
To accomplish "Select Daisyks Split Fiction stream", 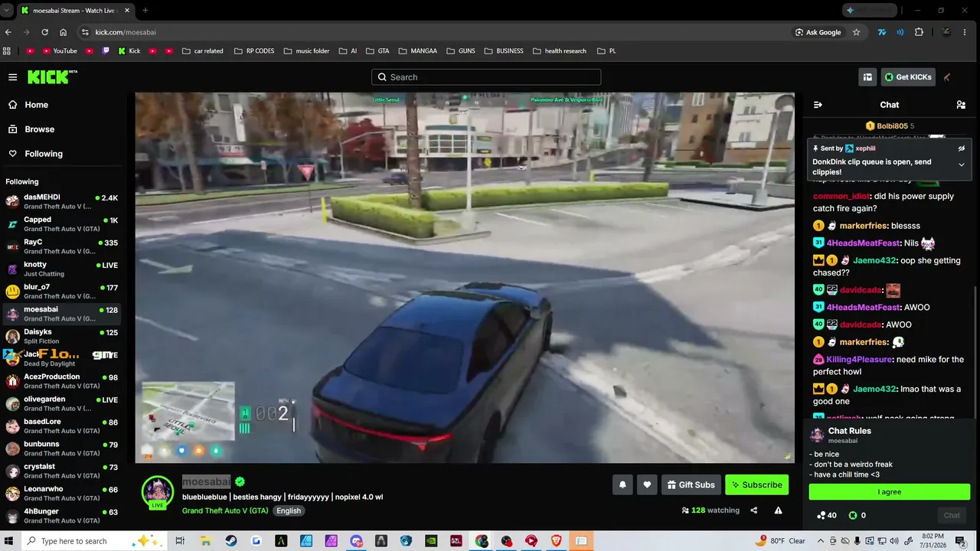I will (x=61, y=336).
